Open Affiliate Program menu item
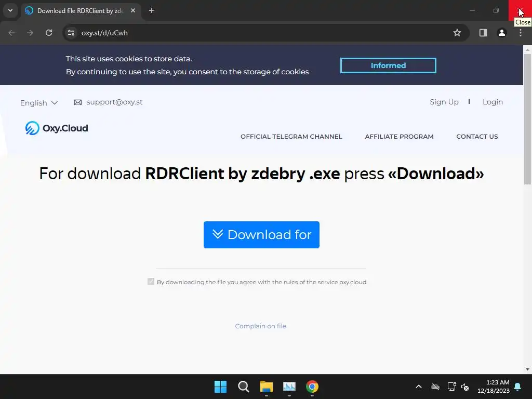532x399 pixels. pyautogui.click(x=399, y=137)
